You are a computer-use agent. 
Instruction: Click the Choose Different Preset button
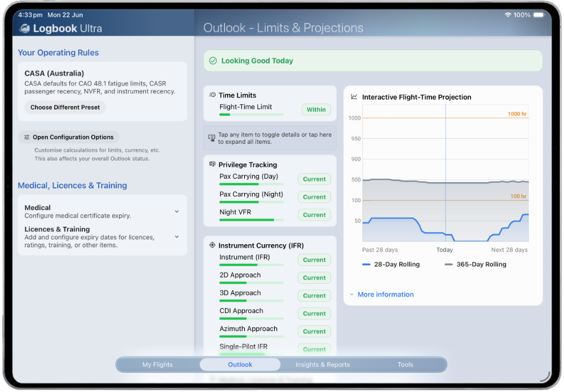(x=65, y=108)
